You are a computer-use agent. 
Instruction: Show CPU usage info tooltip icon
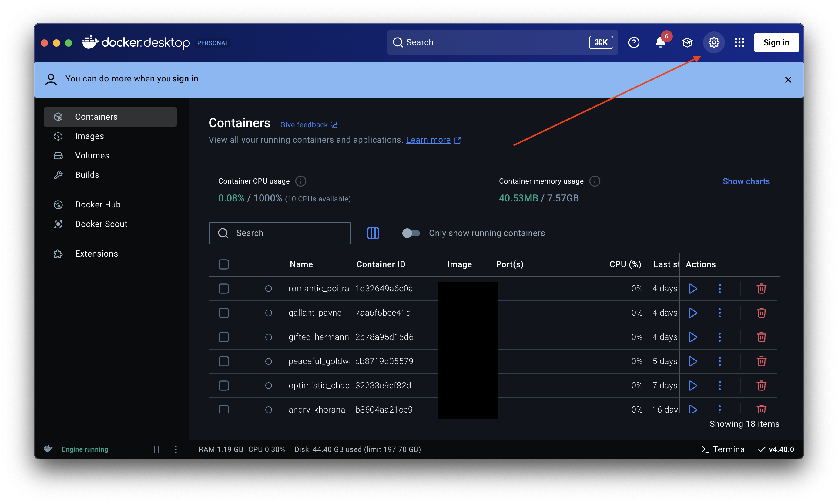coord(300,181)
